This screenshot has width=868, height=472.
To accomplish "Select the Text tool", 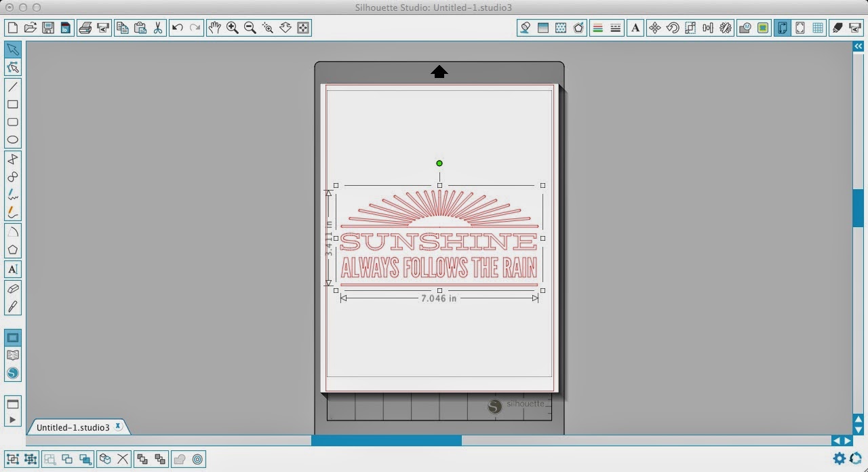I will pos(12,269).
